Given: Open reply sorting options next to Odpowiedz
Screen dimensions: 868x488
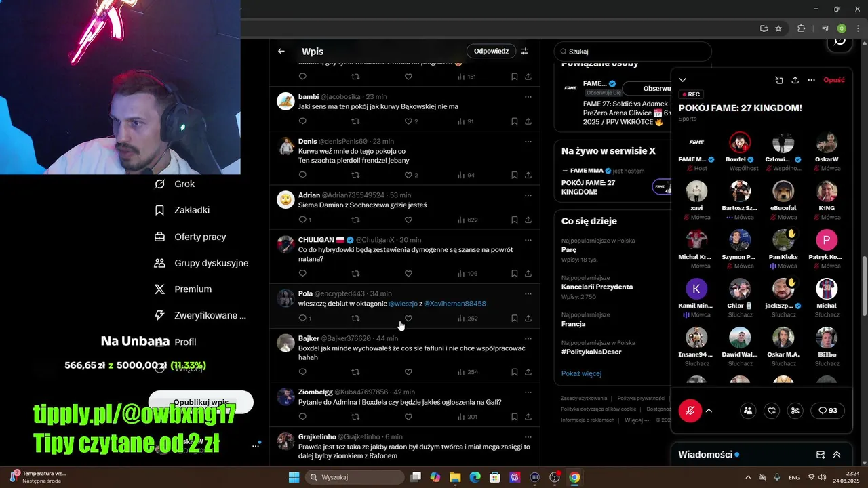Looking at the screenshot, I should (524, 51).
